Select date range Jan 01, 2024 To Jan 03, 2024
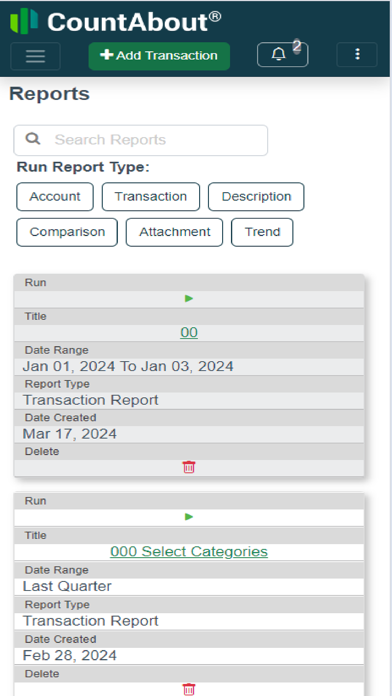 [128, 366]
